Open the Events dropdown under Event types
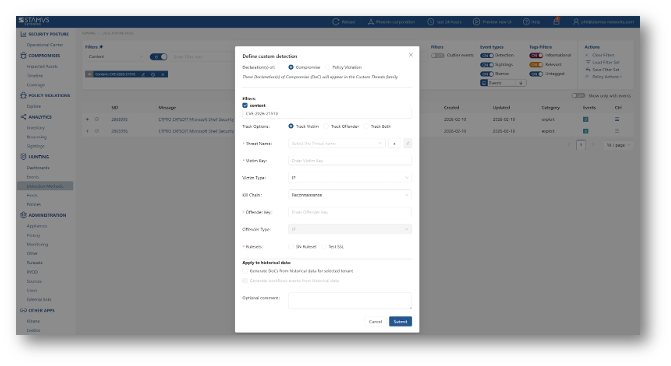The image size is (671, 366). coord(503,83)
